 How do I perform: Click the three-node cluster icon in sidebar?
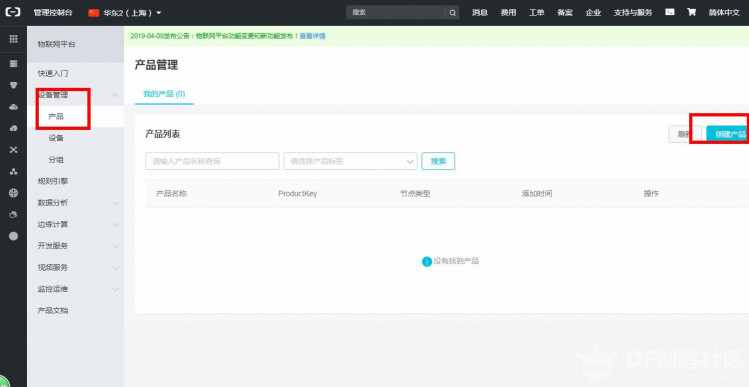[x=13, y=172]
